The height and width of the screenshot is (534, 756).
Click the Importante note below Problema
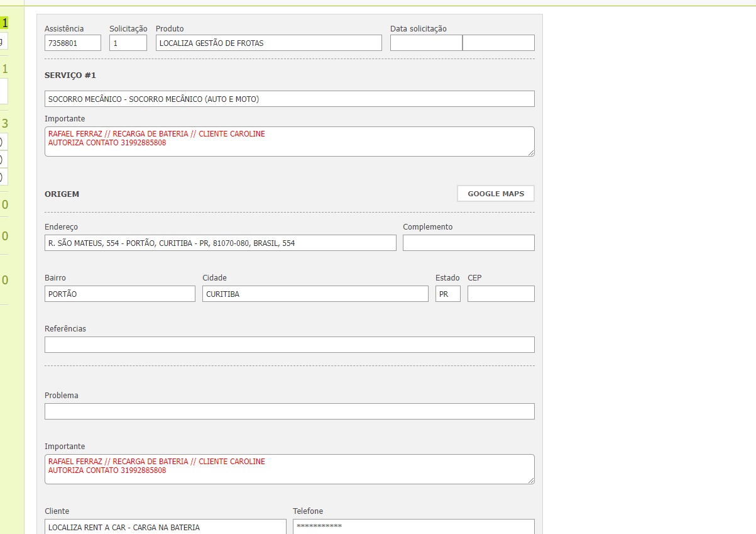point(290,469)
